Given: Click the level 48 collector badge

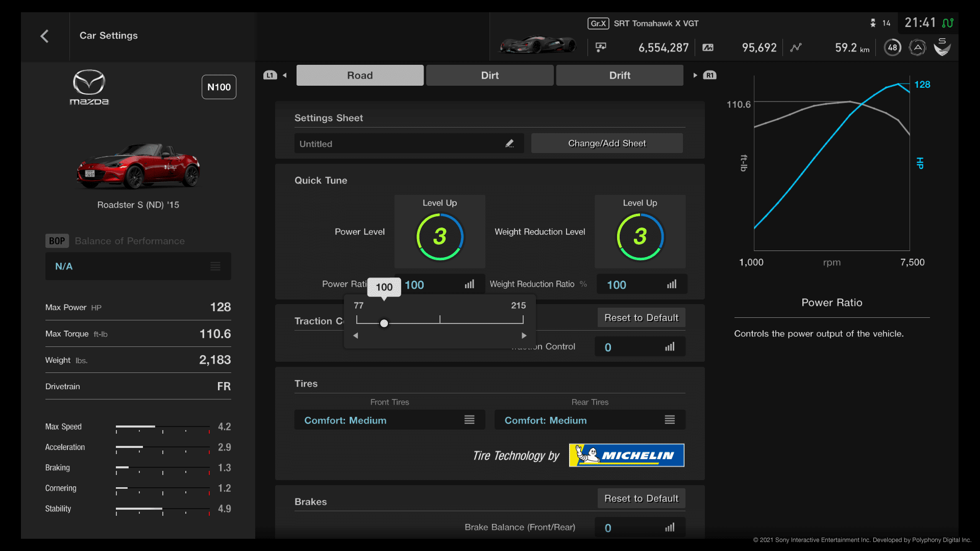Looking at the screenshot, I should click(x=892, y=47).
